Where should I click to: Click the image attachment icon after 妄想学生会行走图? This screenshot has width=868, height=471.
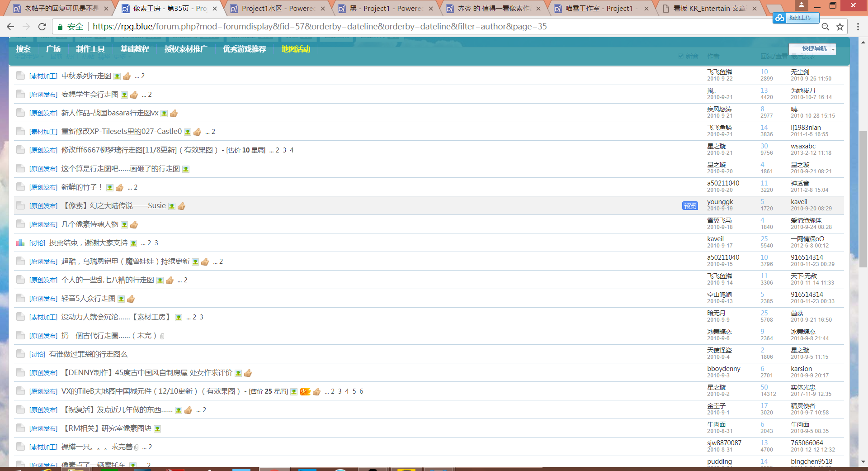click(124, 95)
